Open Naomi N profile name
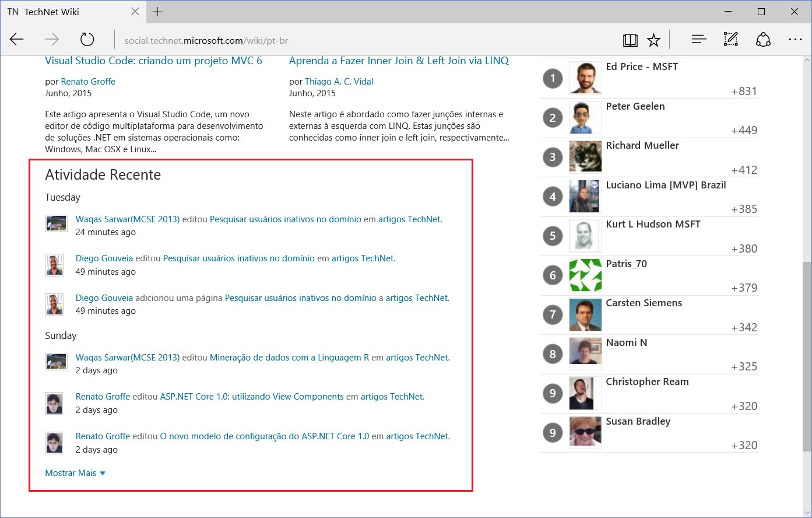This screenshot has height=518, width=812. [x=627, y=342]
